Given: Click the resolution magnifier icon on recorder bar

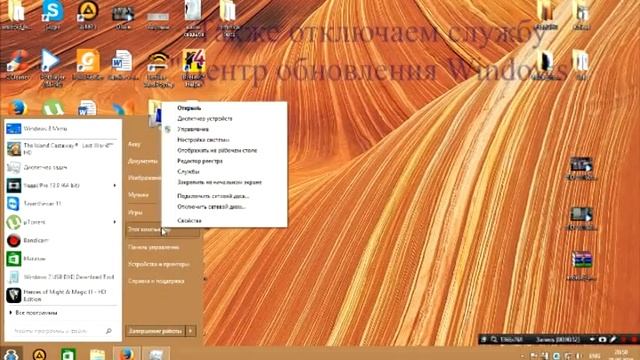Looking at the screenshot, I should pyautogui.click(x=494, y=339).
